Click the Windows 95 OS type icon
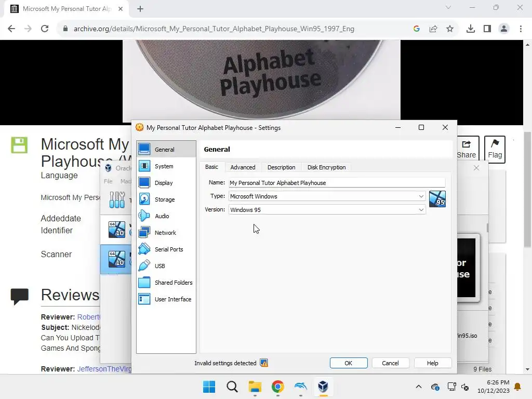 [x=437, y=199]
